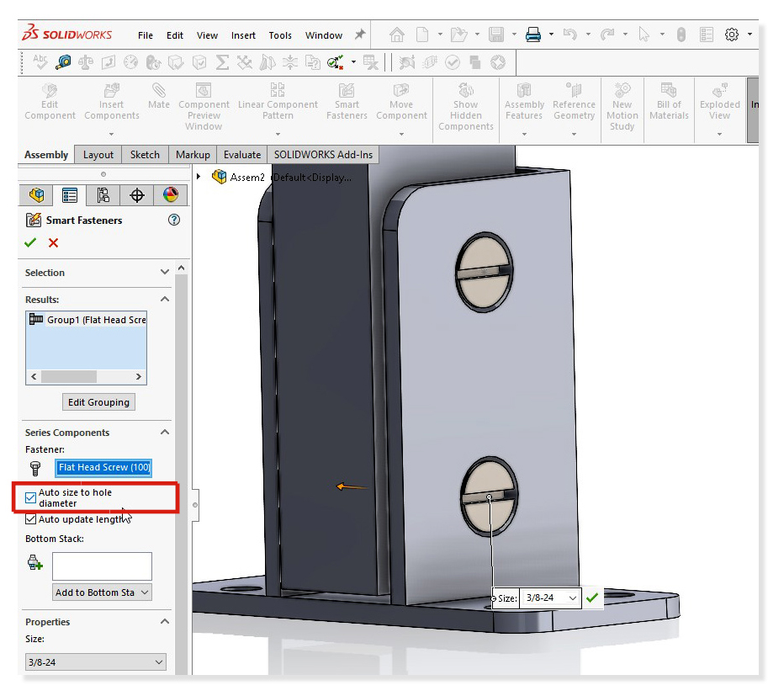Collapse the Series Components section
The image size is (784, 696).
tap(165, 432)
